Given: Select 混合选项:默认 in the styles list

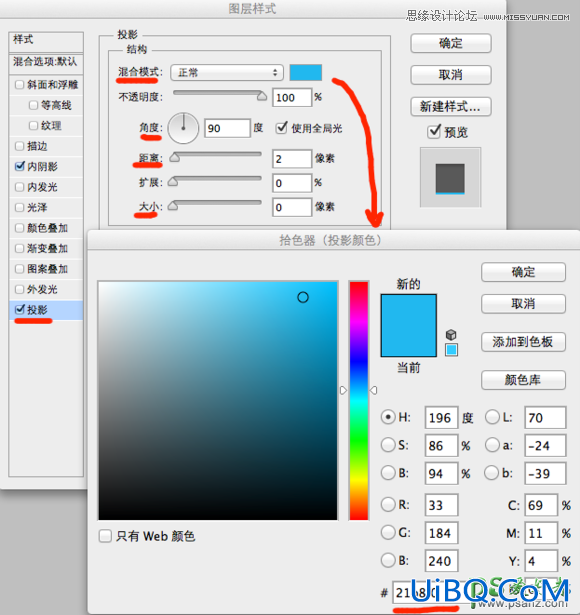Looking at the screenshot, I should pos(46,63).
